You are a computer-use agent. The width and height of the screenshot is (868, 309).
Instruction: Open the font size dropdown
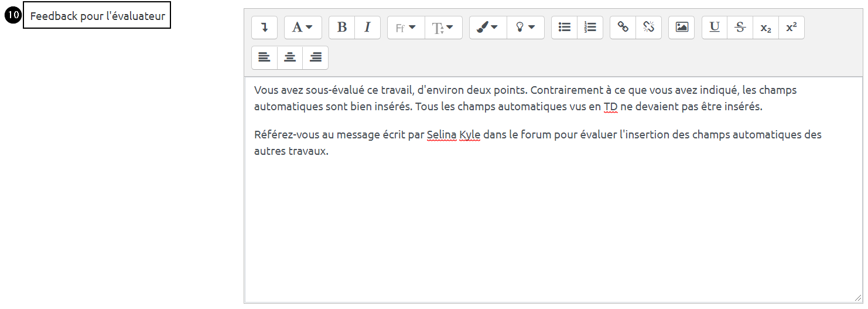point(443,28)
